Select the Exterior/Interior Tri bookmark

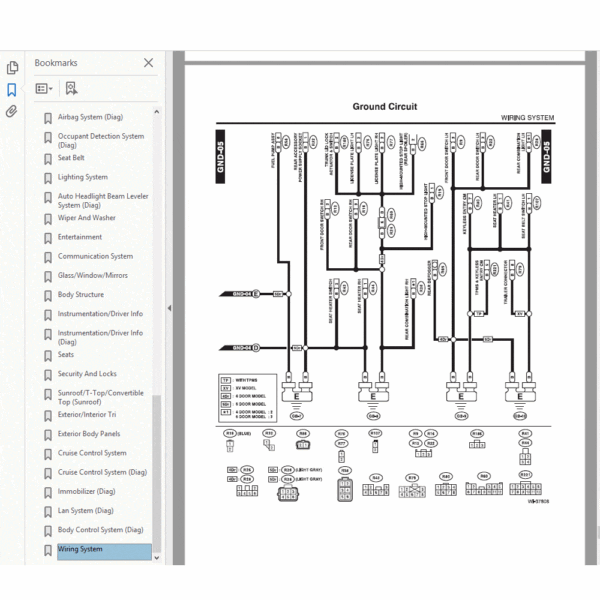[x=87, y=414]
